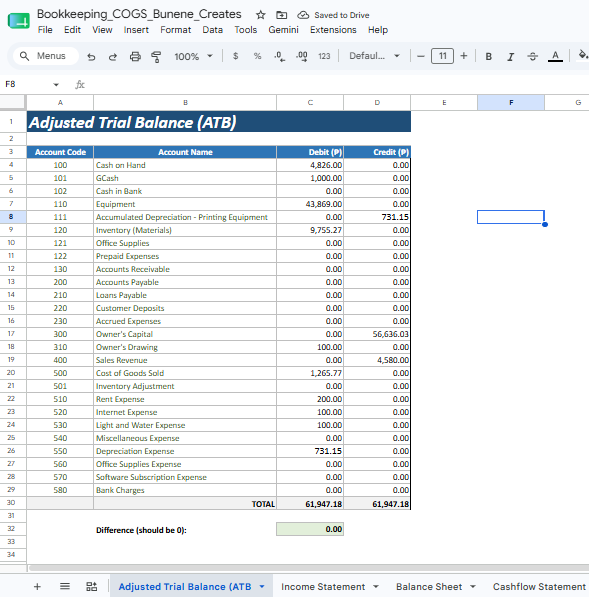Select column F header

[511, 102]
